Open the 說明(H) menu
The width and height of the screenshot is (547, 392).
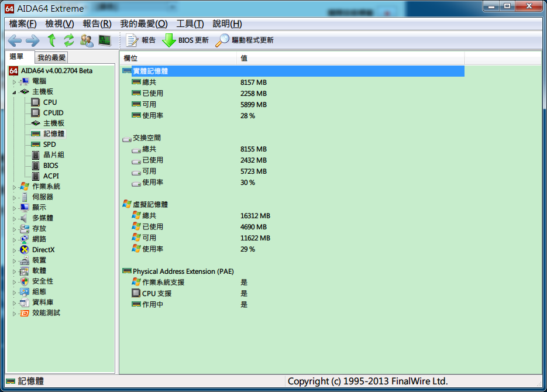coord(227,24)
